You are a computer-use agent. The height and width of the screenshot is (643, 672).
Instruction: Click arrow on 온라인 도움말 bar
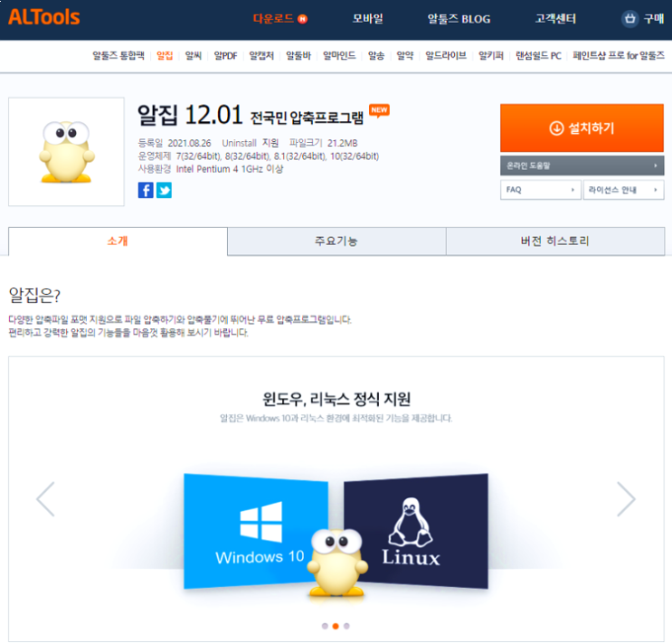pyautogui.click(x=655, y=165)
